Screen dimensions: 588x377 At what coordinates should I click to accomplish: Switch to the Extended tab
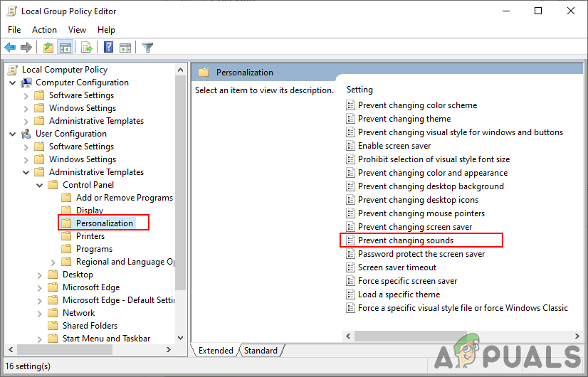coord(216,351)
